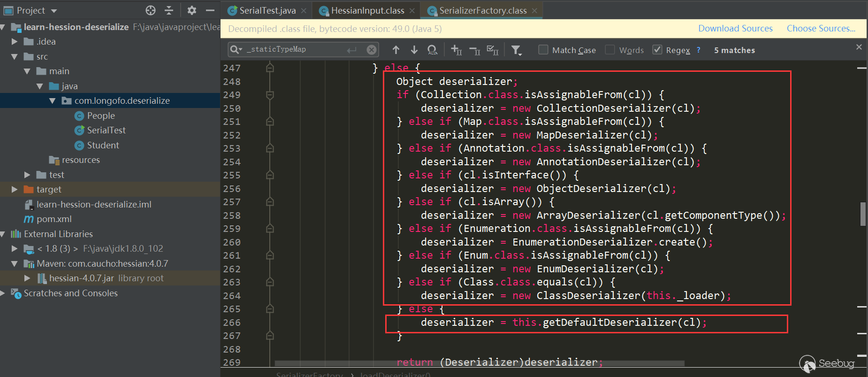Click the locate/scroll from source target icon
Image resolution: width=868 pixels, height=377 pixels.
tap(150, 10)
